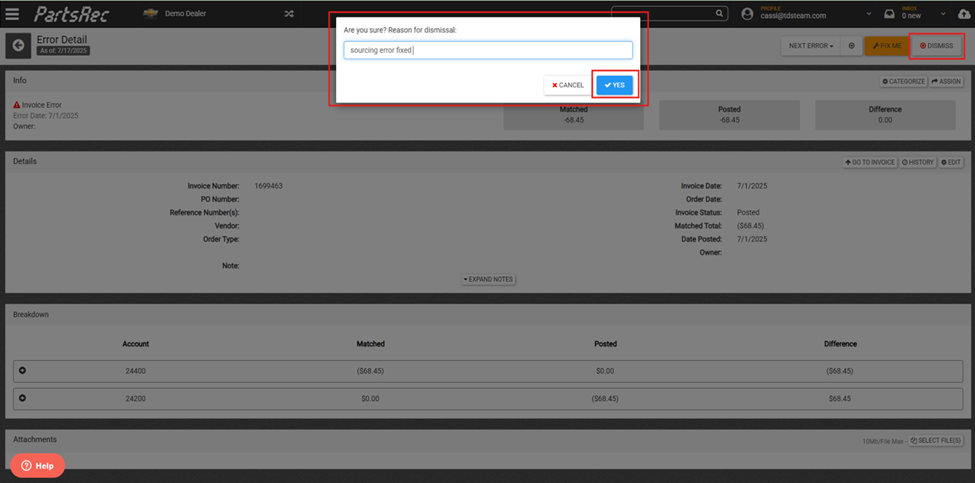Click the target icon beside Next Error
The height and width of the screenshot is (483, 975).
pos(851,45)
